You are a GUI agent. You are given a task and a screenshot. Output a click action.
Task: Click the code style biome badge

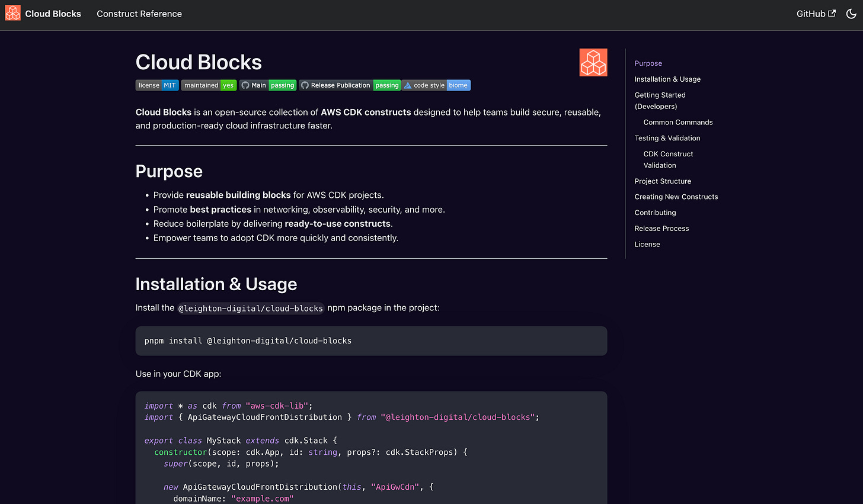point(436,85)
